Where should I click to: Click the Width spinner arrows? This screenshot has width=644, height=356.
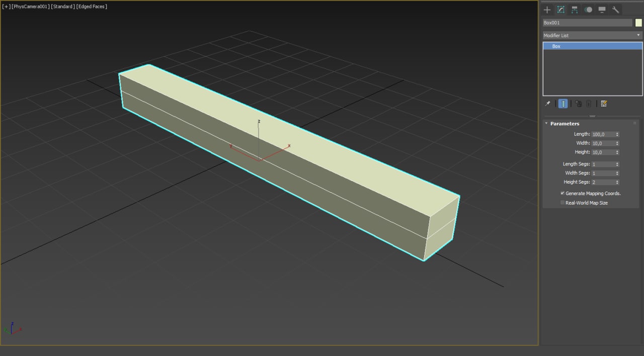tap(617, 143)
